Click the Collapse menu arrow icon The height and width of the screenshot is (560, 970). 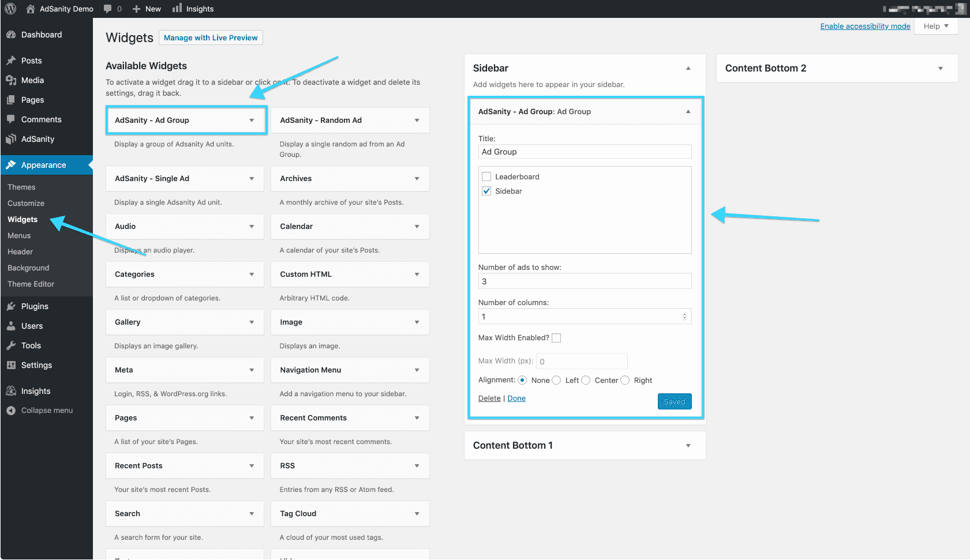click(x=11, y=411)
